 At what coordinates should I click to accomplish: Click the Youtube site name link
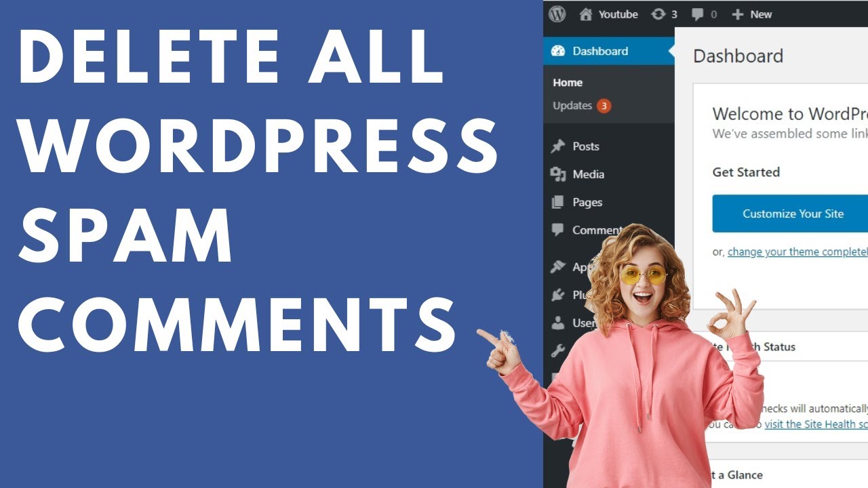click(x=618, y=14)
